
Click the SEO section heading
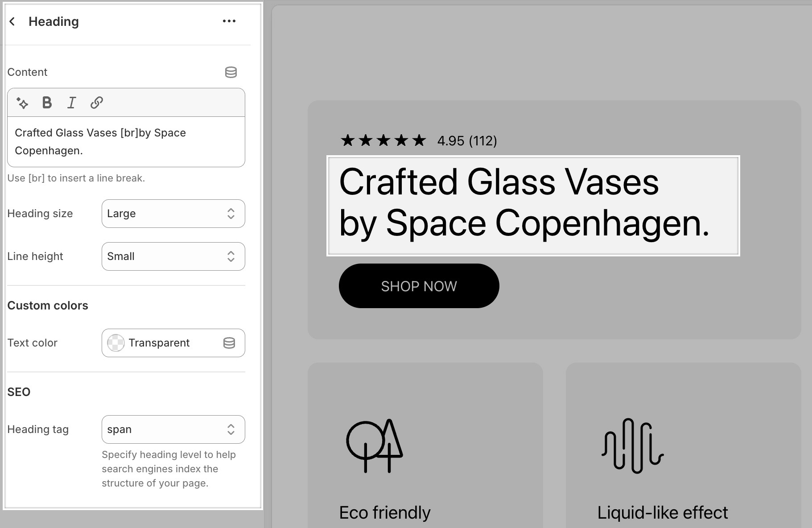tap(19, 392)
